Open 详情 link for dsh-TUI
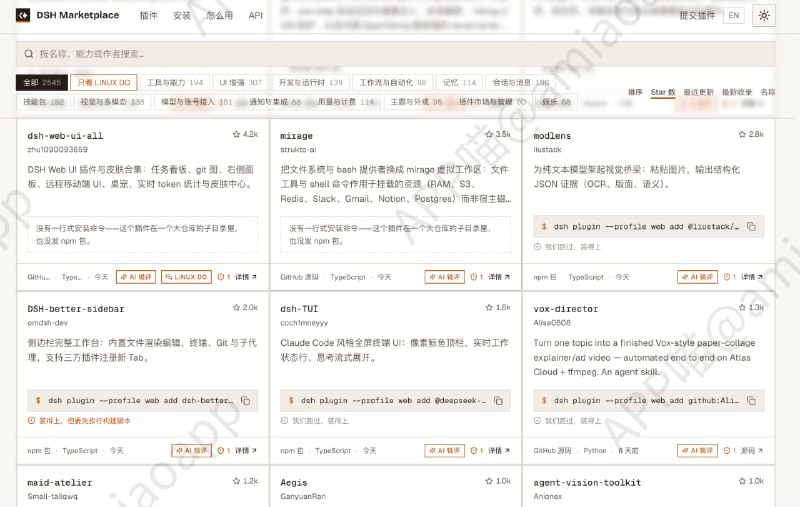Viewport: 800px width, 507px height. pyautogui.click(x=499, y=450)
